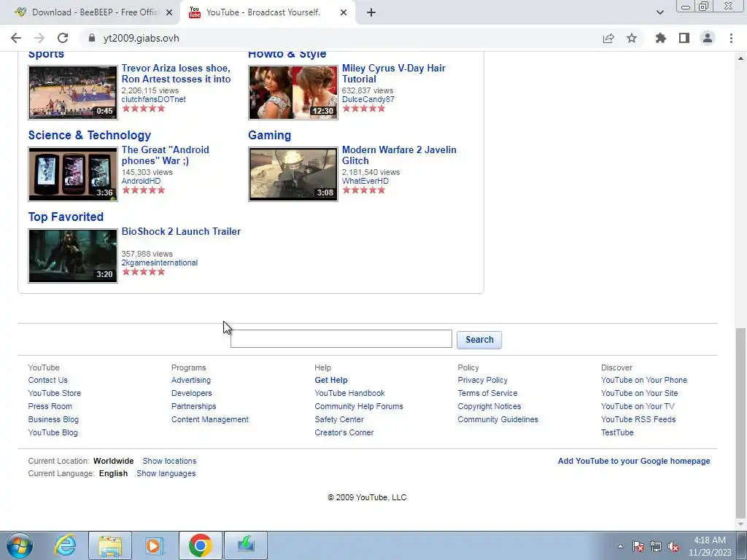
Task: Open BioShock 2 Launch Trailer thumbnail
Action: (x=73, y=256)
